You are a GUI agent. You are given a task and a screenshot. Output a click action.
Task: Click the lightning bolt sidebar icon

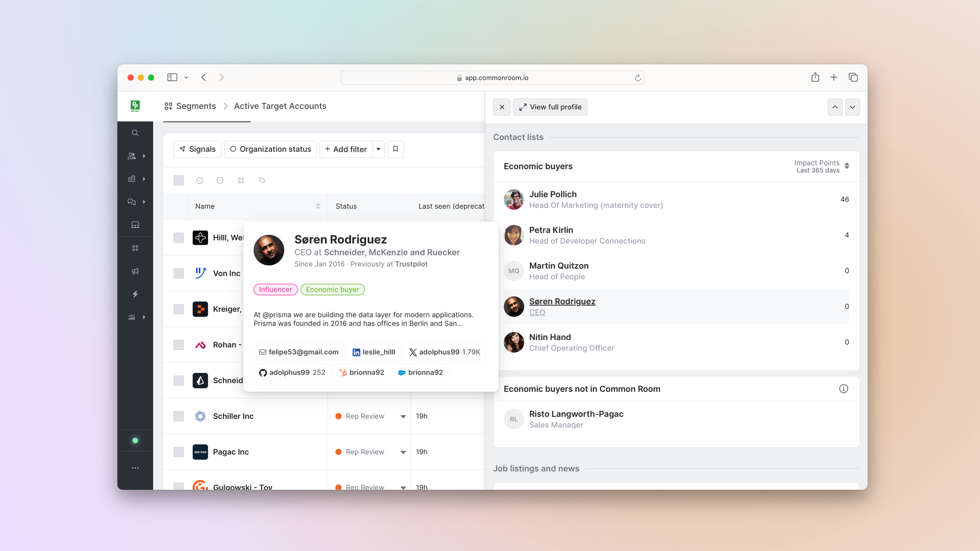(135, 294)
